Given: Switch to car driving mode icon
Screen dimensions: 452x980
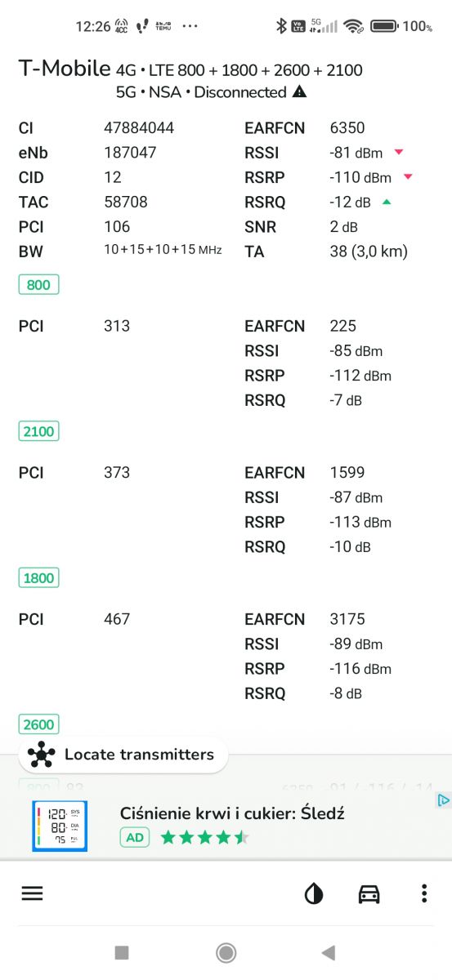Looking at the screenshot, I should click(369, 894).
